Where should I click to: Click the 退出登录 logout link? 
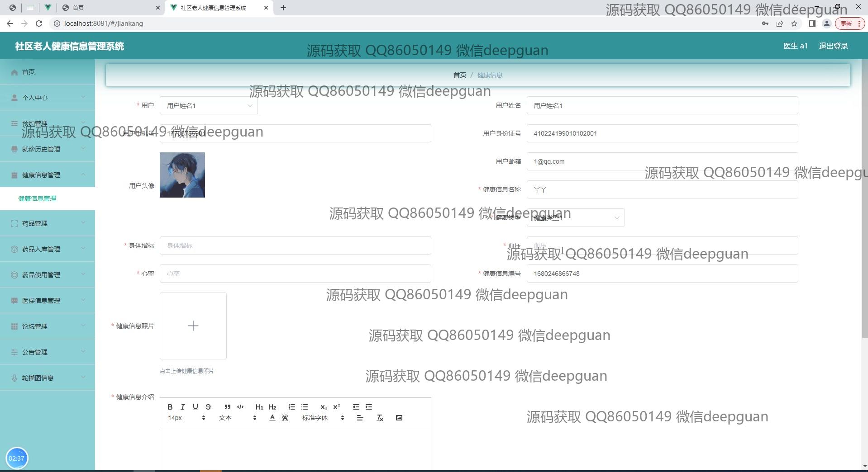click(x=833, y=46)
